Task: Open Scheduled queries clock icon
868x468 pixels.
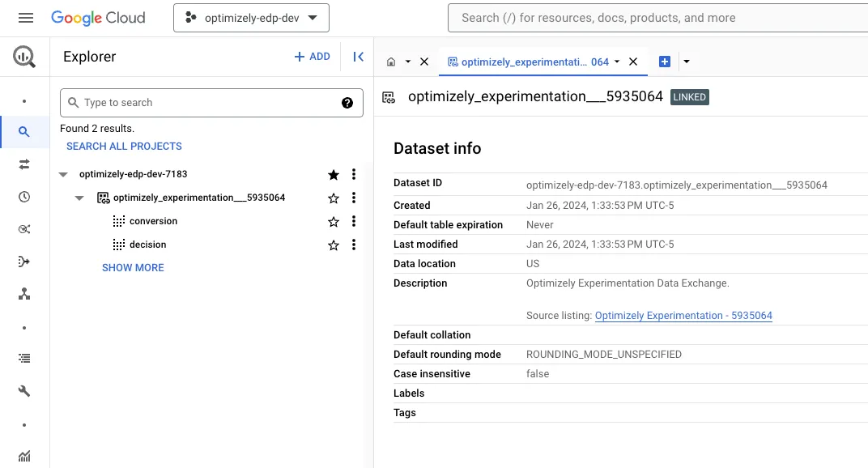Action: [23, 197]
